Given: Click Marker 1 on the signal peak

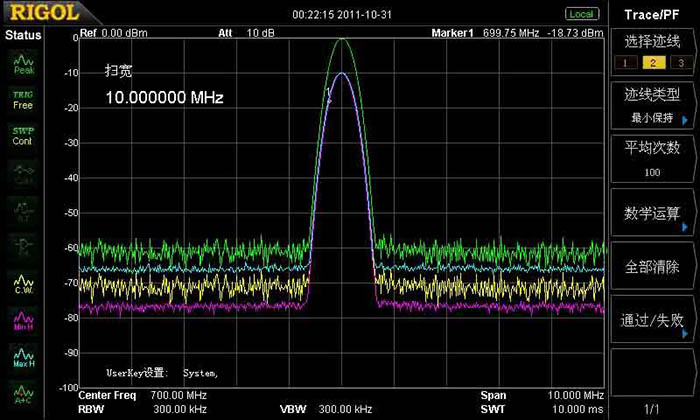Looking at the screenshot, I should (328, 94).
